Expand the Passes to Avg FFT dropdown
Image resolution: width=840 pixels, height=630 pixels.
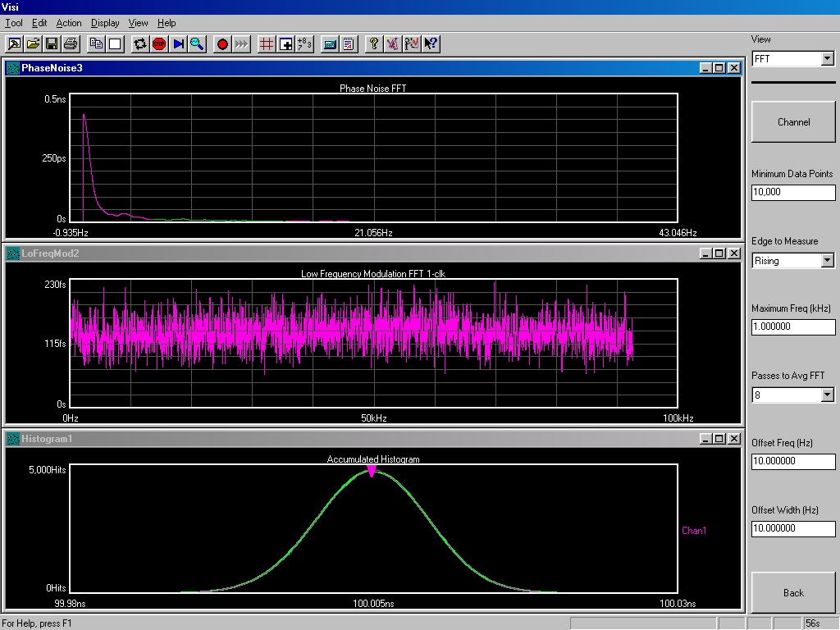(x=827, y=395)
